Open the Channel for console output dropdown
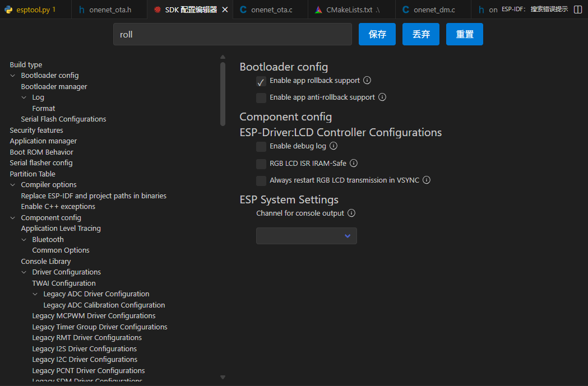 [x=306, y=235]
